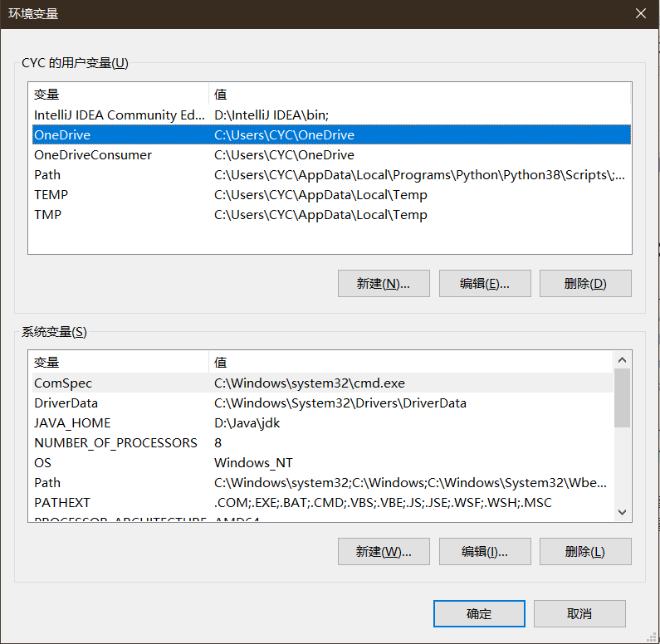Click the D:\Java\jdk value cell
The image size is (660, 644).
click(x=247, y=422)
